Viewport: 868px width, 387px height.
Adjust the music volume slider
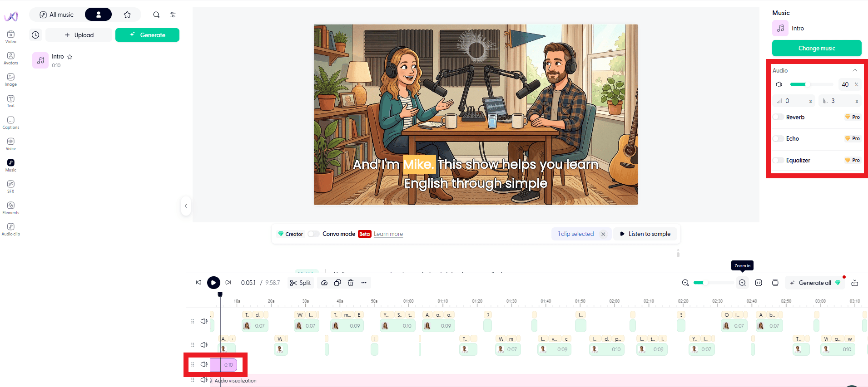(x=811, y=84)
